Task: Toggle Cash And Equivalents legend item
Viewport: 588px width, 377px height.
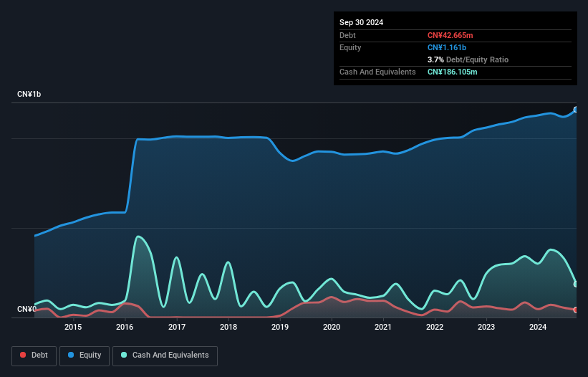Action: [x=165, y=355]
